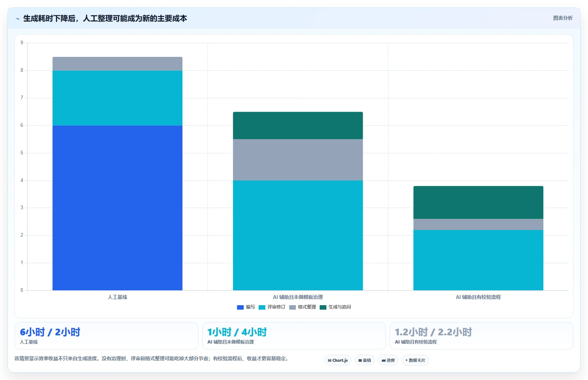This screenshot has height=380, width=588.
Task: Toggle the 生成与追问 legend item
Action: (x=335, y=307)
